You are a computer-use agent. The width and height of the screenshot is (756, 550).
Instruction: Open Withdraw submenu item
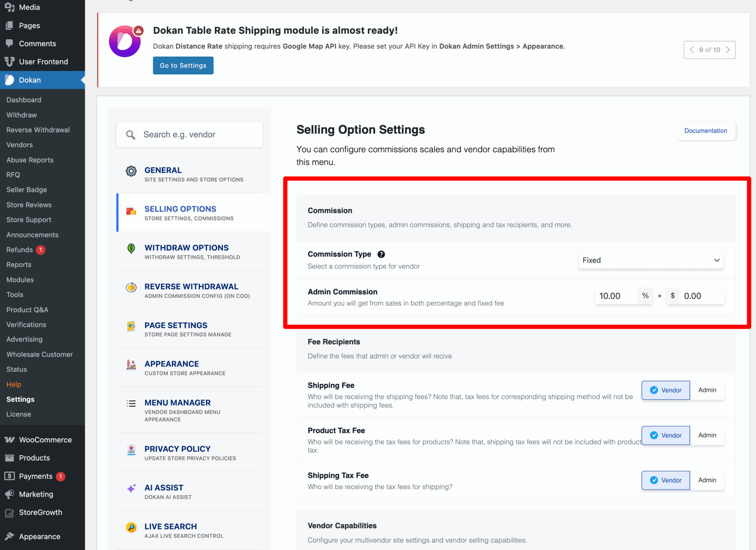click(22, 115)
